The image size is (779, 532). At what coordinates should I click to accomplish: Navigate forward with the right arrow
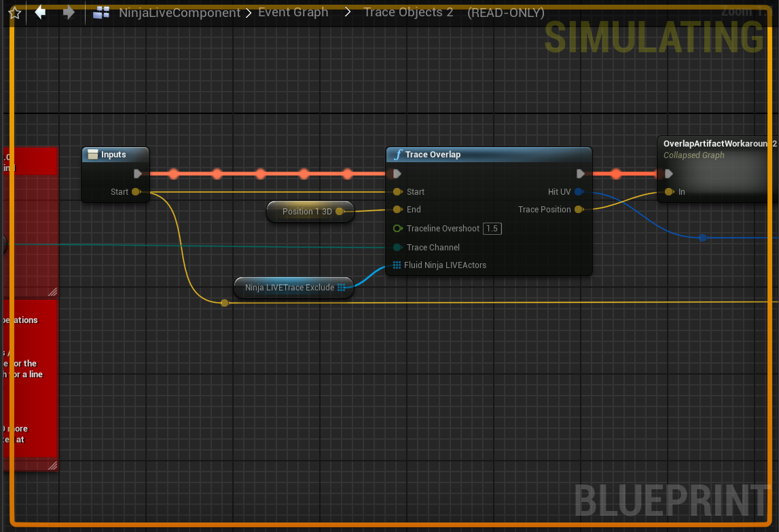[69, 12]
